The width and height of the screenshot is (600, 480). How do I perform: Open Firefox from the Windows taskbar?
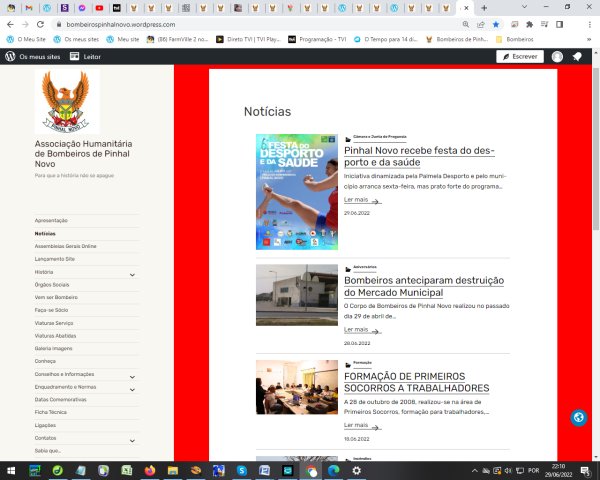tap(151, 470)
